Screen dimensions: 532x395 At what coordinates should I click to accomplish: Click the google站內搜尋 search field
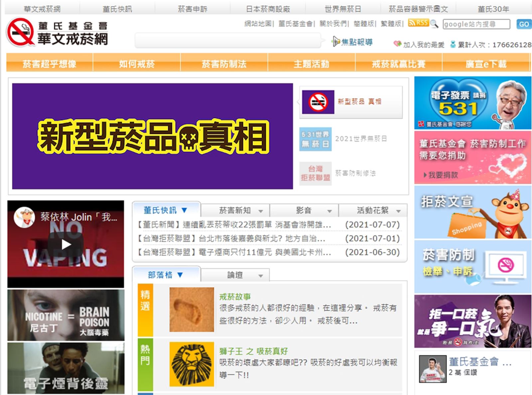point(476,24)
